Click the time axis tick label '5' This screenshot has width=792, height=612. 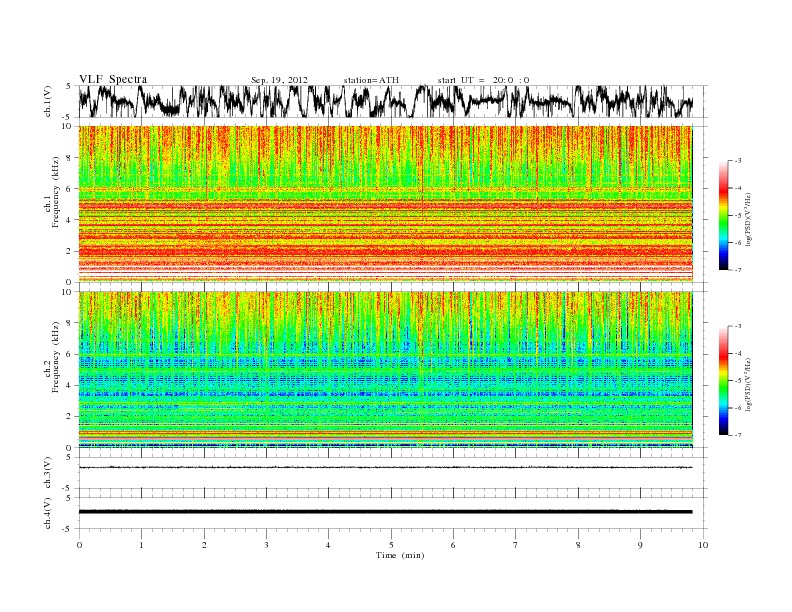pos(391,545)
